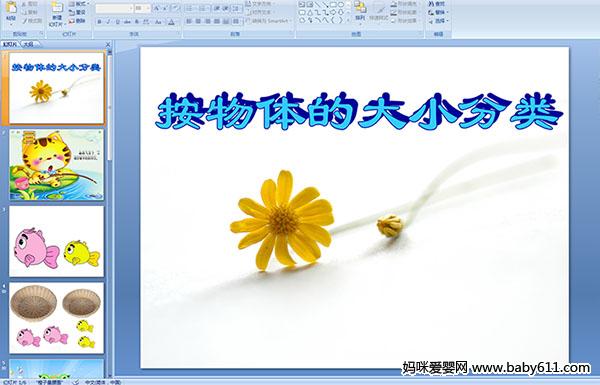Click the Find (查找) button
The height and width of the screenshot is (385, 600).
437,4
